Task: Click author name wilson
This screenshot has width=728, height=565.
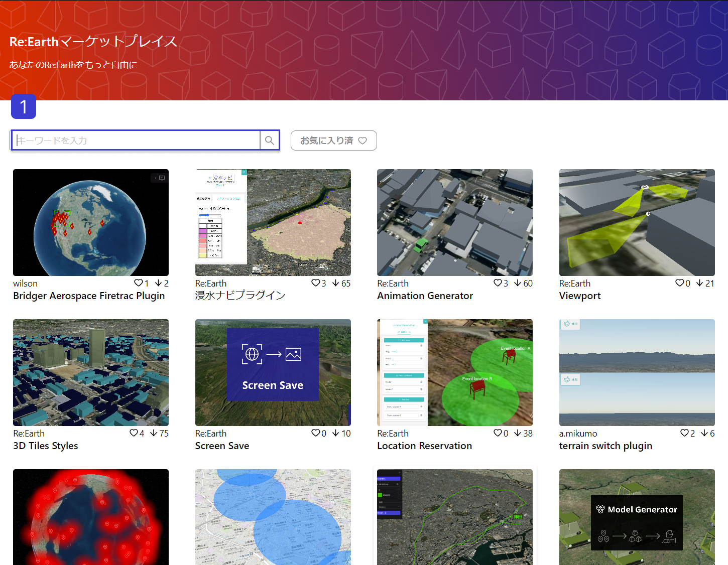Action: [25, 284]
